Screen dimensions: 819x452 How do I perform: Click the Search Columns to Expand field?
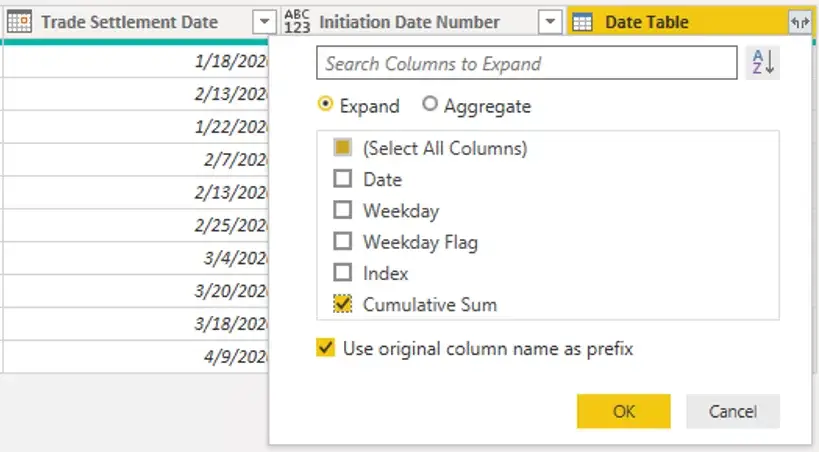pos(527,63)
